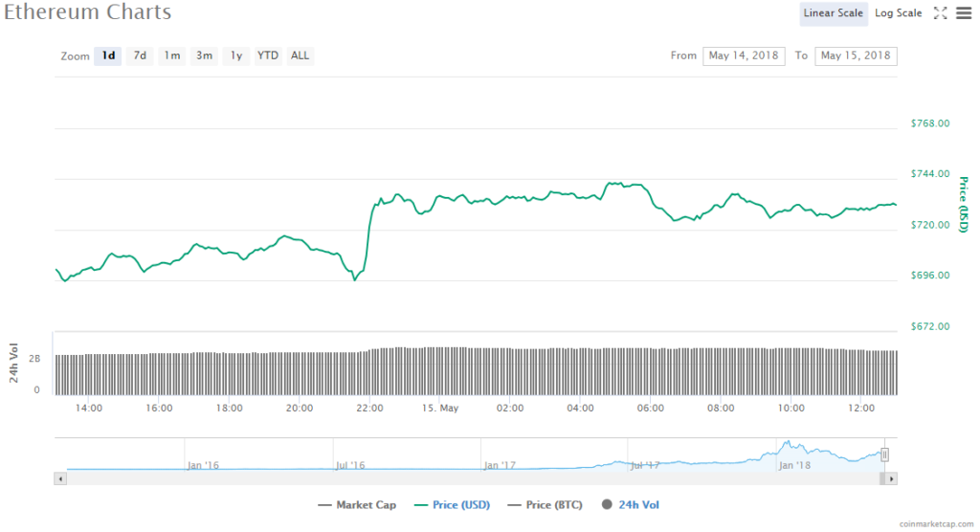Toggle 24h Vol legend item

[x=630, y=504]
